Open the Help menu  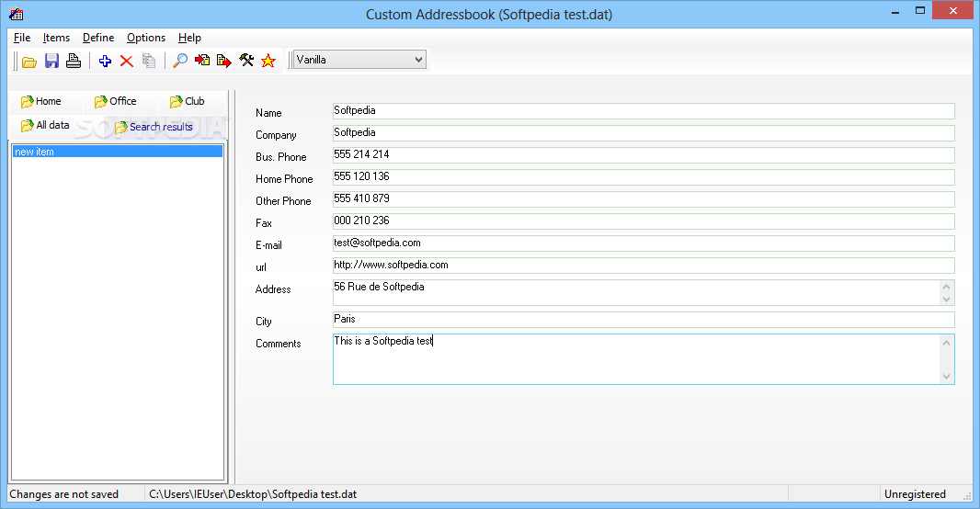point(189,38)
